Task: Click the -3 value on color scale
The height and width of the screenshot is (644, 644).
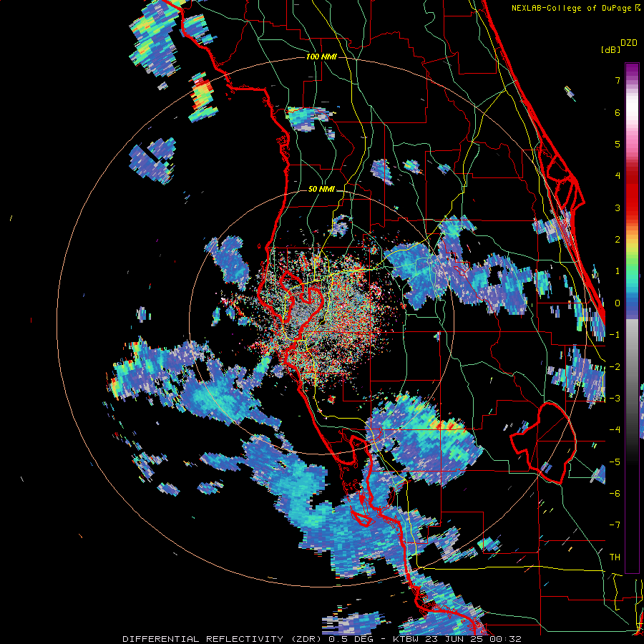Action: pyautogui.click(x=615, y=399)
